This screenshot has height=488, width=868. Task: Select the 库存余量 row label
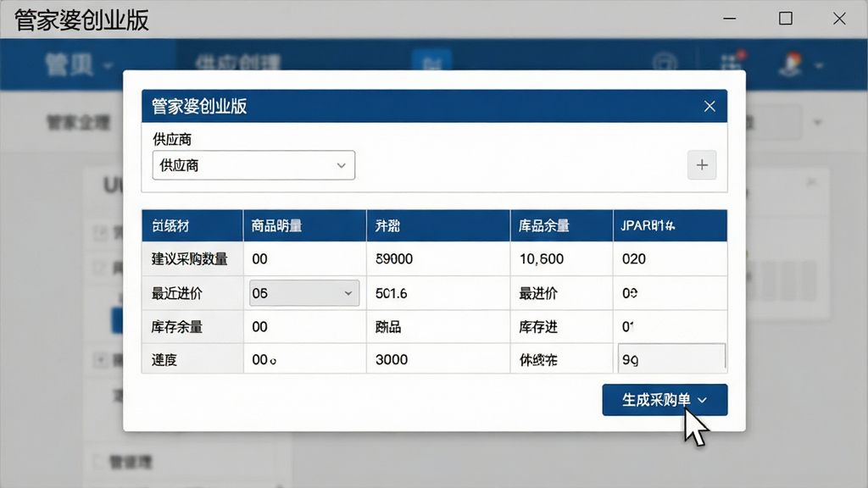pyautogui.click(x=176, y=326)
